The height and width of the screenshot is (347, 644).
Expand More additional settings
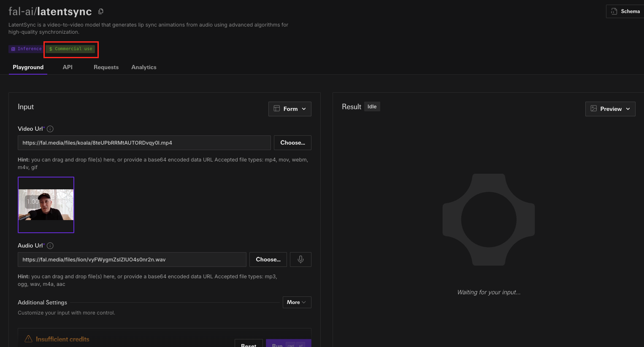[x=297, y=302]
